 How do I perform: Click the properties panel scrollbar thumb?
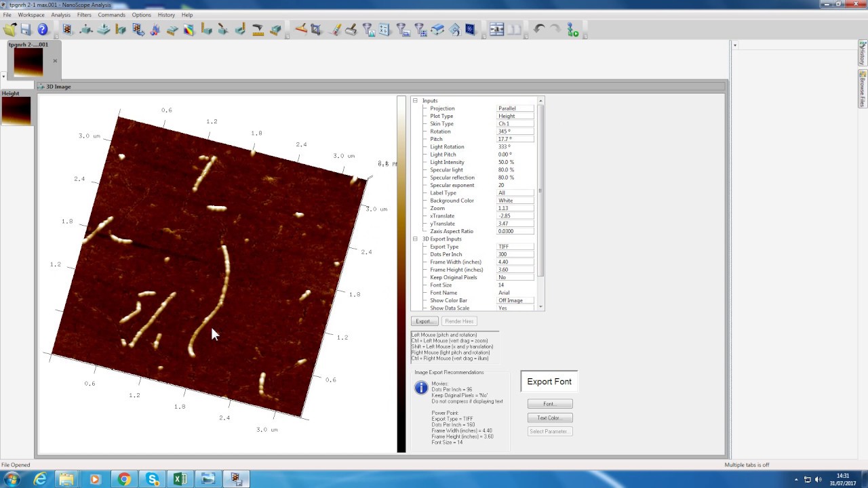540,190
